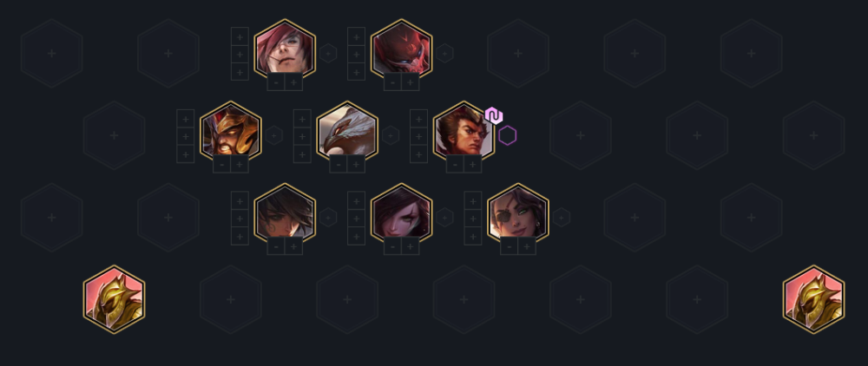Decrease star level of golden-helmet warrior
The height and width of the screenshot is (366, 868).
coord(222,164)
